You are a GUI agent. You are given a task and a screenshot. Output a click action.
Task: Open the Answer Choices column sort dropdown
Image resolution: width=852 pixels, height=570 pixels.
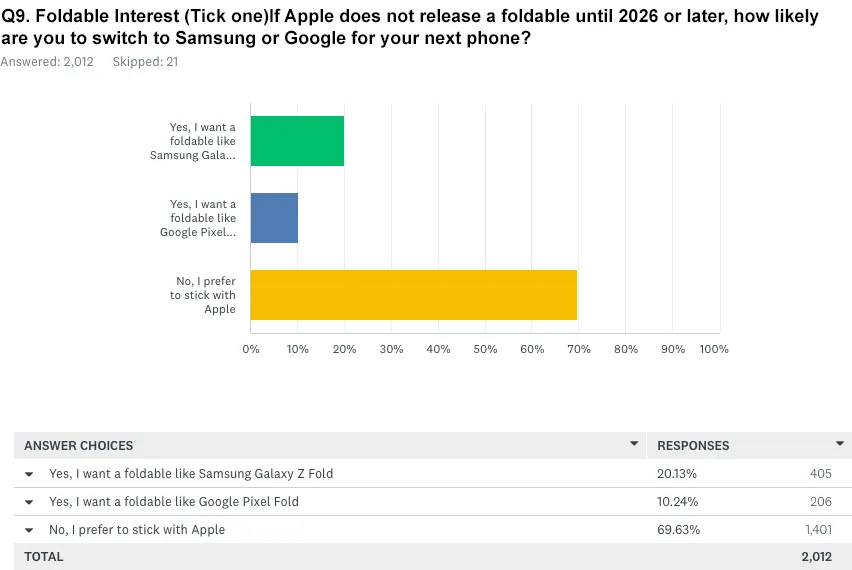[633, 444]
